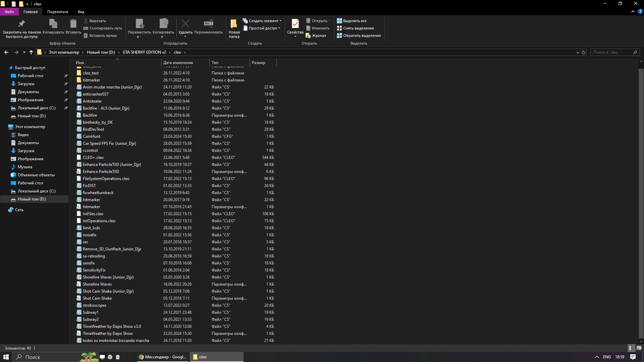Image resolution: width=644 pixels, height=362 pixels.
Task: Click the History (Журнал) icon
Action: [308, 36]
